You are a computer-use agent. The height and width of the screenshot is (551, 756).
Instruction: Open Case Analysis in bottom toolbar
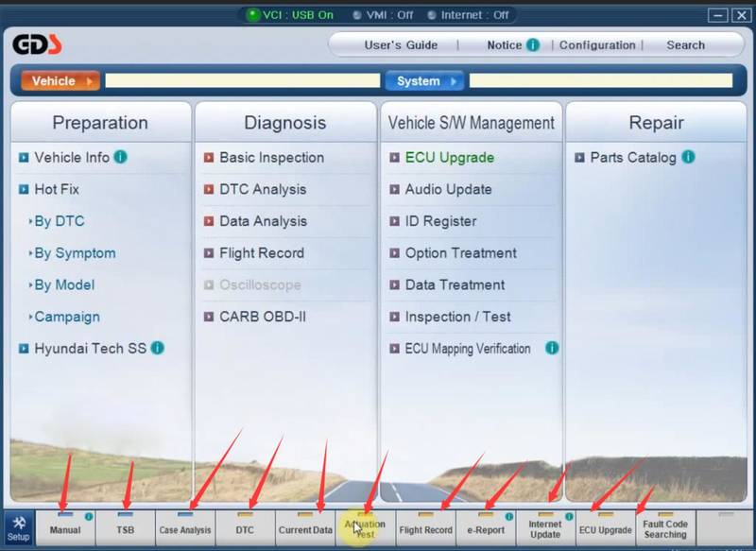(185, 528)
